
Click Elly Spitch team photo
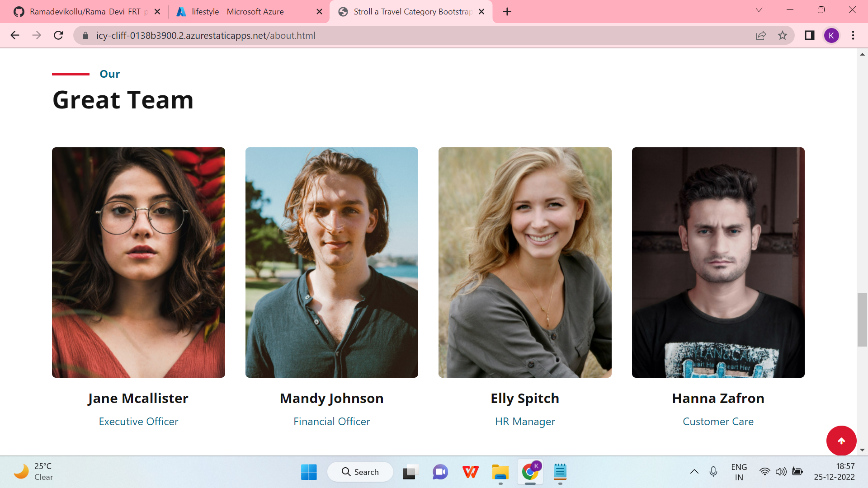[x=525, y=262]
